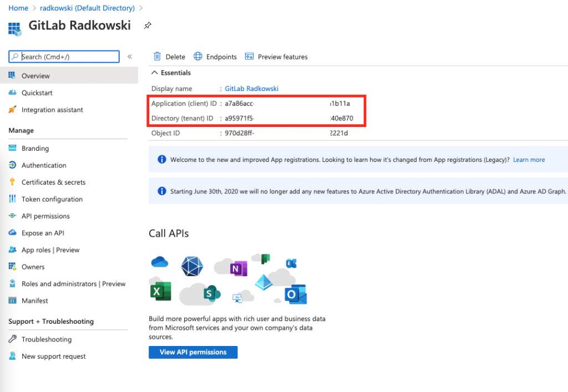Click the Directory (tenant) ID value

[288, 118]
